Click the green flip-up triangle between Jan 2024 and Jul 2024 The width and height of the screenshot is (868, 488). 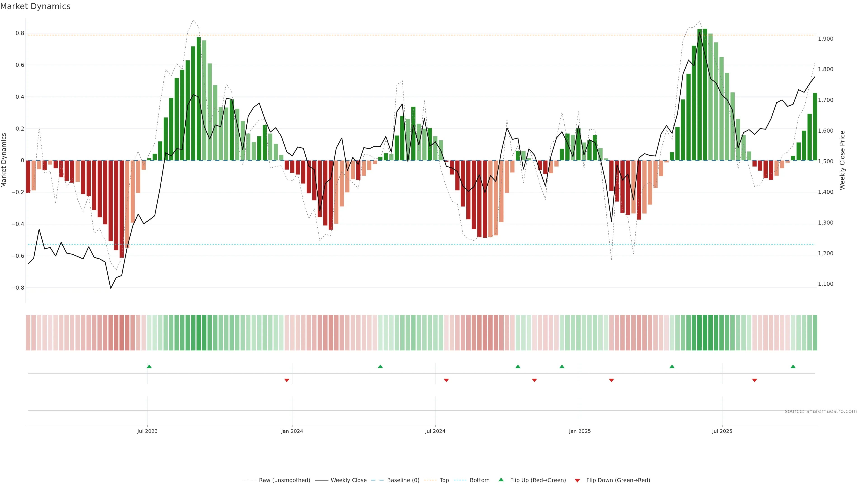tap(380, 366)
